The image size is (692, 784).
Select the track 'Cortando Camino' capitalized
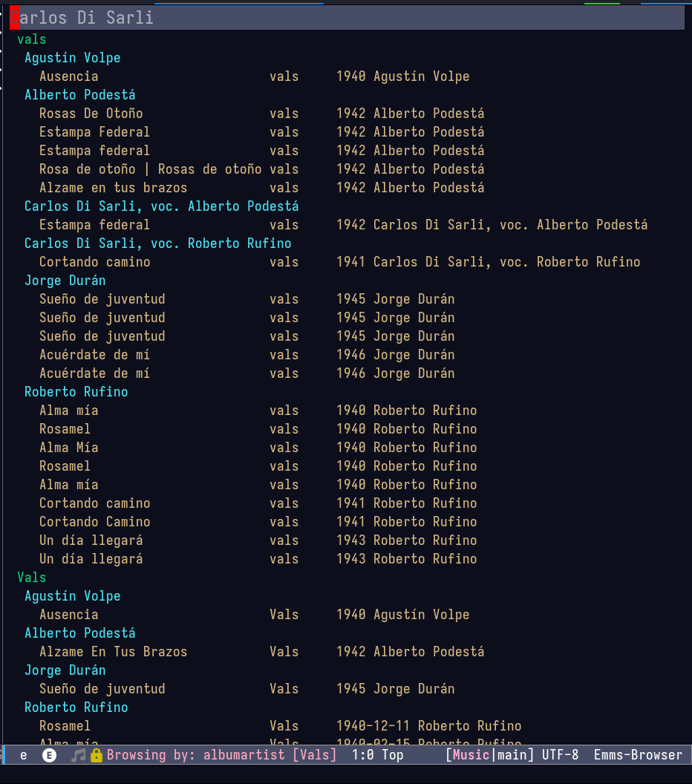click(x=94, y=522)
